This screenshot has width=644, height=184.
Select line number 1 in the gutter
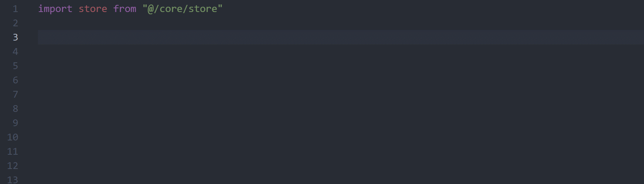point(15,9)
